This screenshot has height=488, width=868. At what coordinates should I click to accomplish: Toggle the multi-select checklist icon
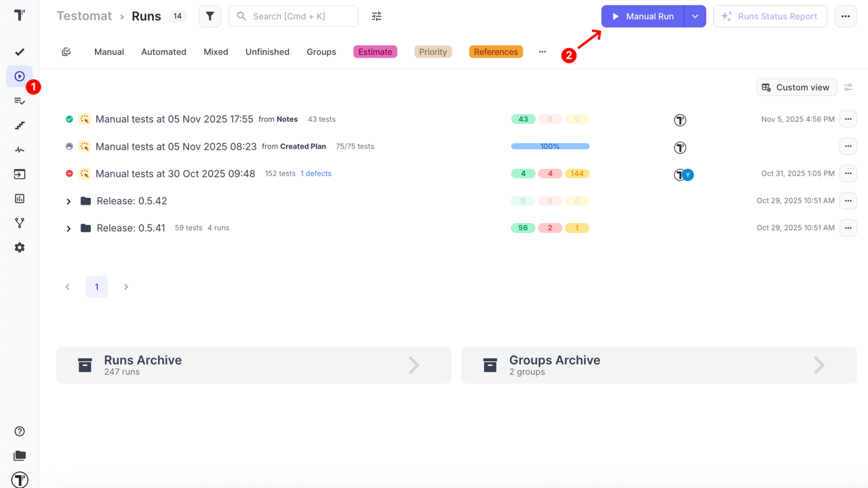point(66,52)
